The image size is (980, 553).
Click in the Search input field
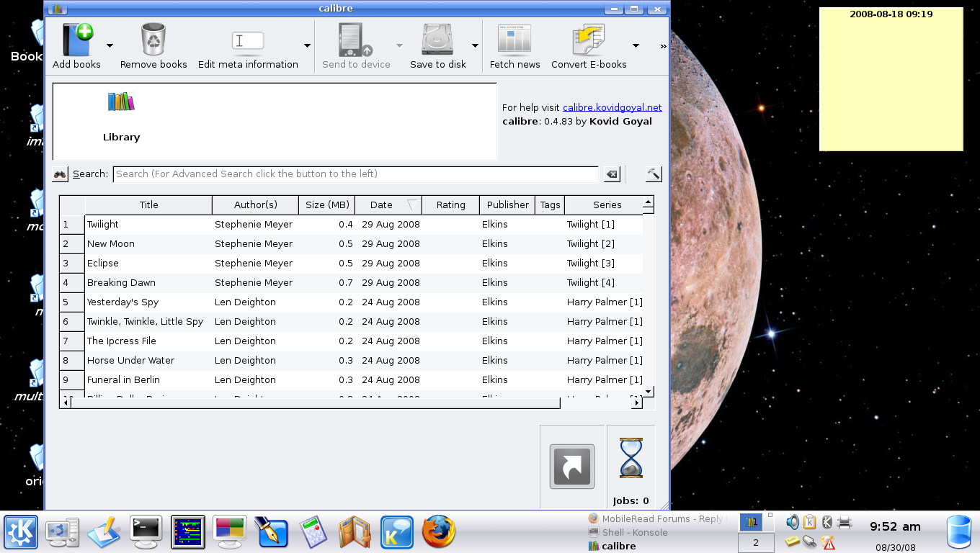coord(355,174)
